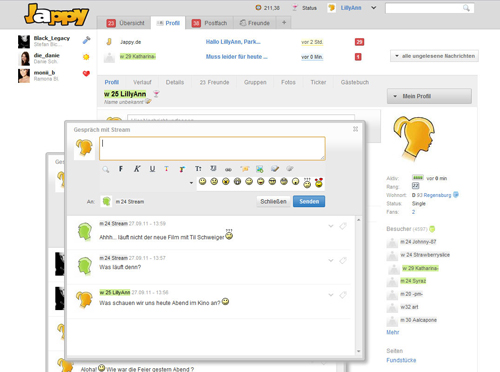Viewport: 500px width, 372px height.
Task: Expand options chevron for 13:59 message
Action: tap(331, 226)
